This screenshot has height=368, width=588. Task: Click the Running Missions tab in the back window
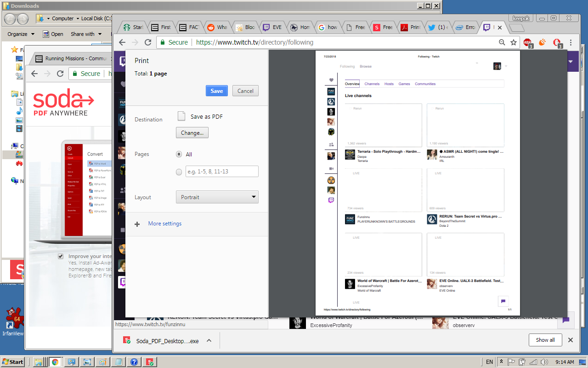pos(72,58)
